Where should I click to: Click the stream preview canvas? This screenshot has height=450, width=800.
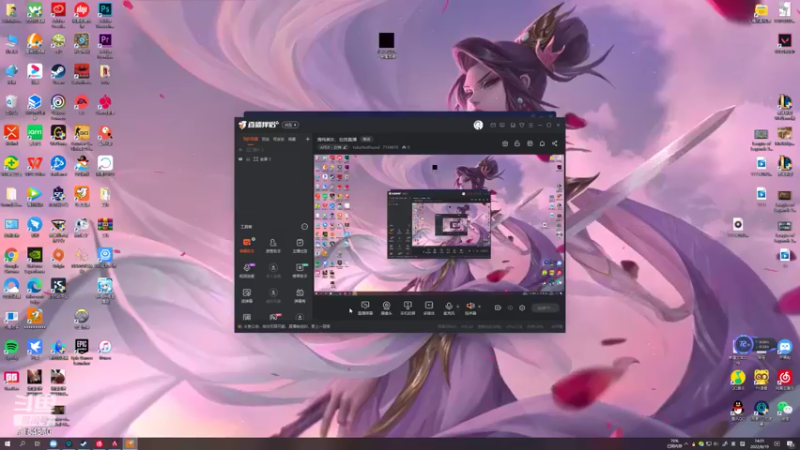click(x=439, y=224)
